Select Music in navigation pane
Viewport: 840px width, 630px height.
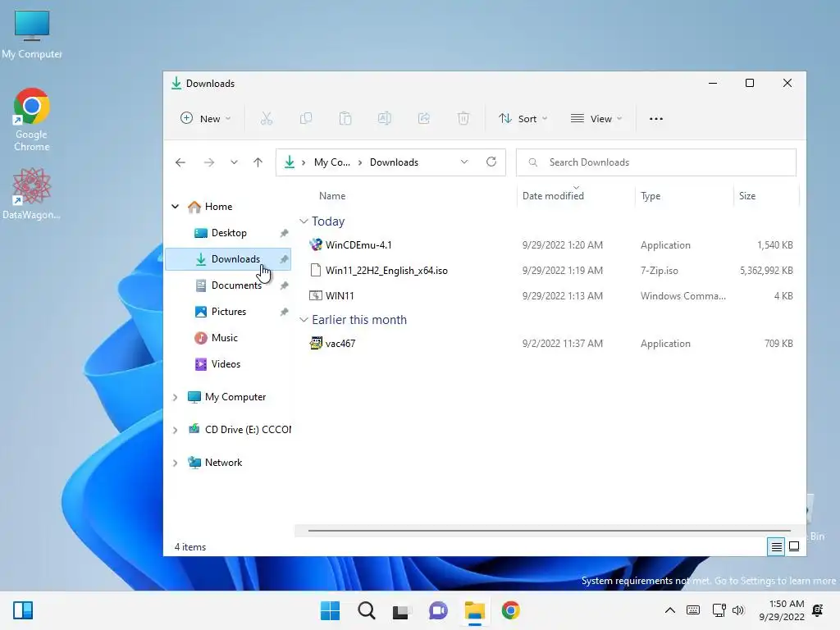tap(229, 338)
